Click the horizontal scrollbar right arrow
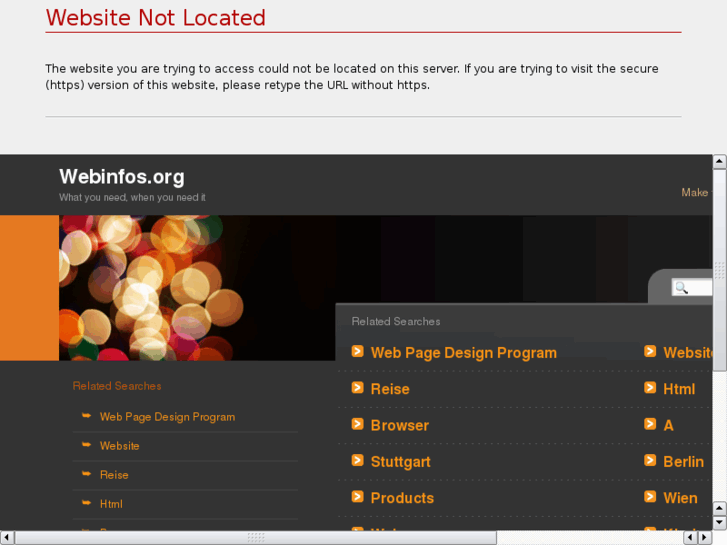The image size is (727, 545). [705, 538]
